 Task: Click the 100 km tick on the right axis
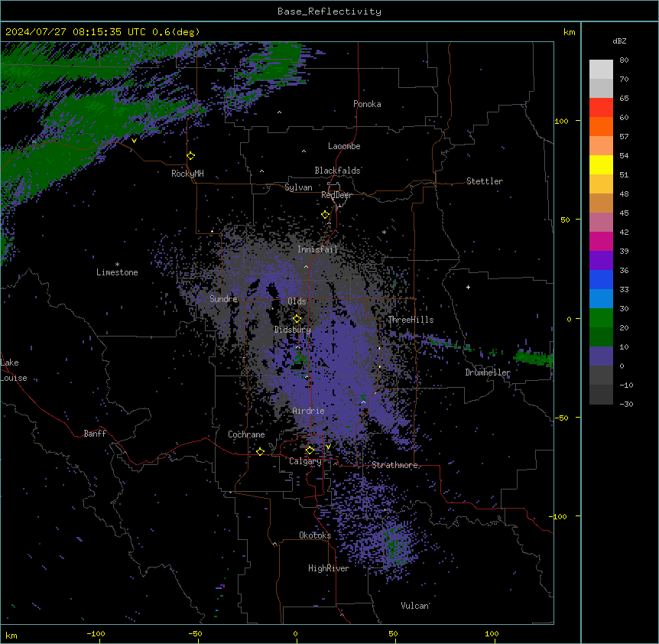click(x=561, y=121)
